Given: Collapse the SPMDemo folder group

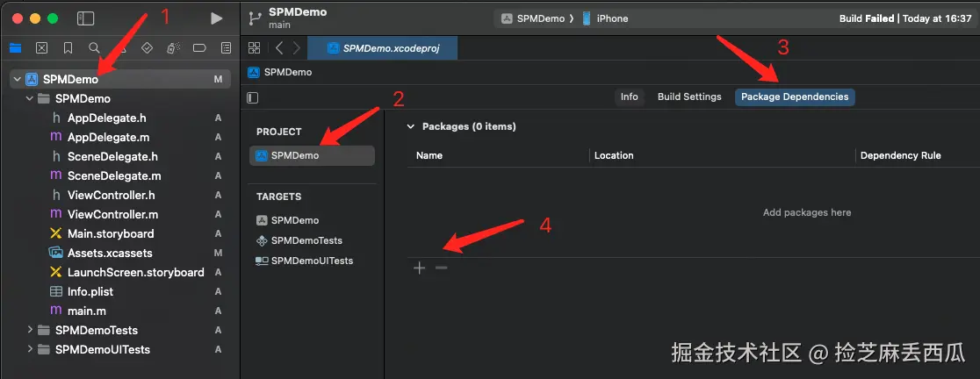Looking at the screenshot, I should [x=29, y=98].
